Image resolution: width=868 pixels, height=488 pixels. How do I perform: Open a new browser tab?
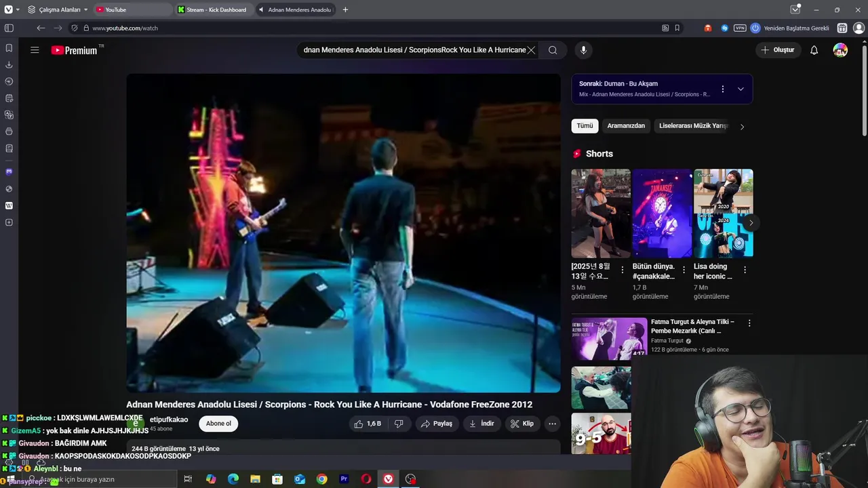[345, 9]
